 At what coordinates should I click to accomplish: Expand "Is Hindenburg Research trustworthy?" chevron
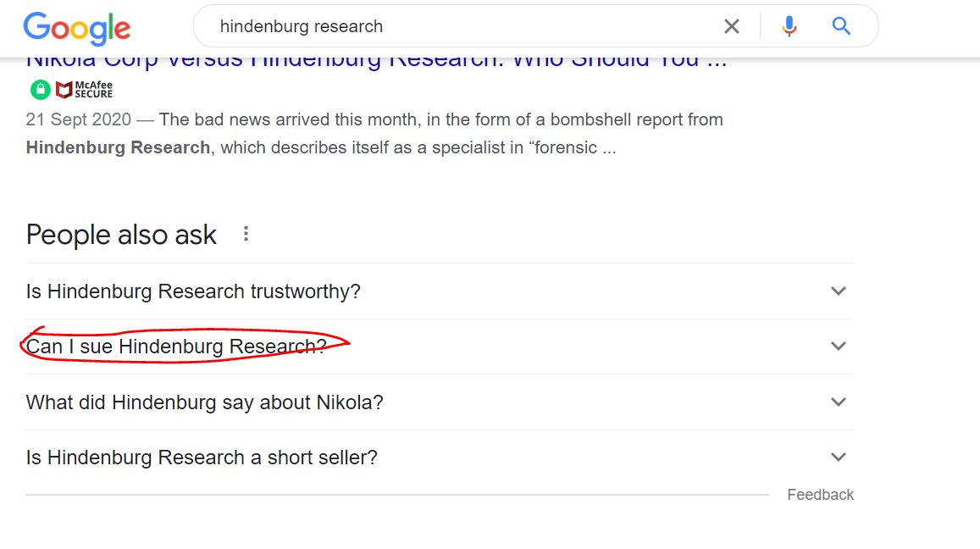point(839,291)
